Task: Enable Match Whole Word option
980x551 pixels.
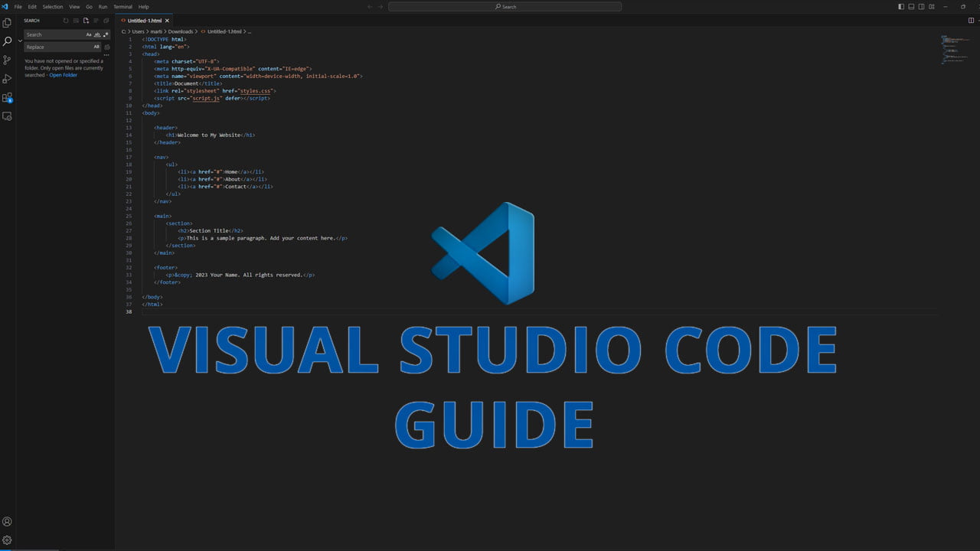Action: (97, 34)
